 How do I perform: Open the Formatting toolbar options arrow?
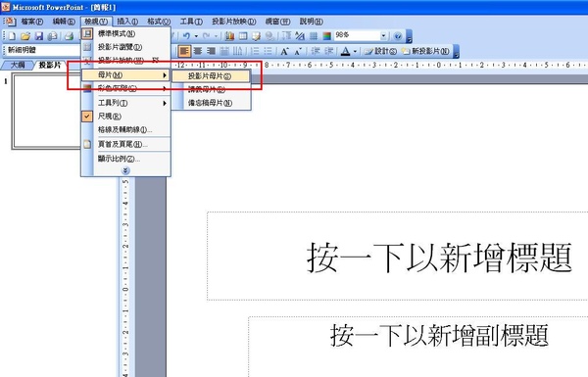point(457,51)
